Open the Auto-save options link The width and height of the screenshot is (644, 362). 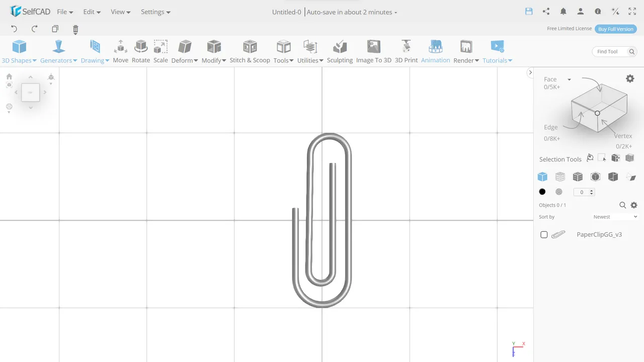[352, 12]
